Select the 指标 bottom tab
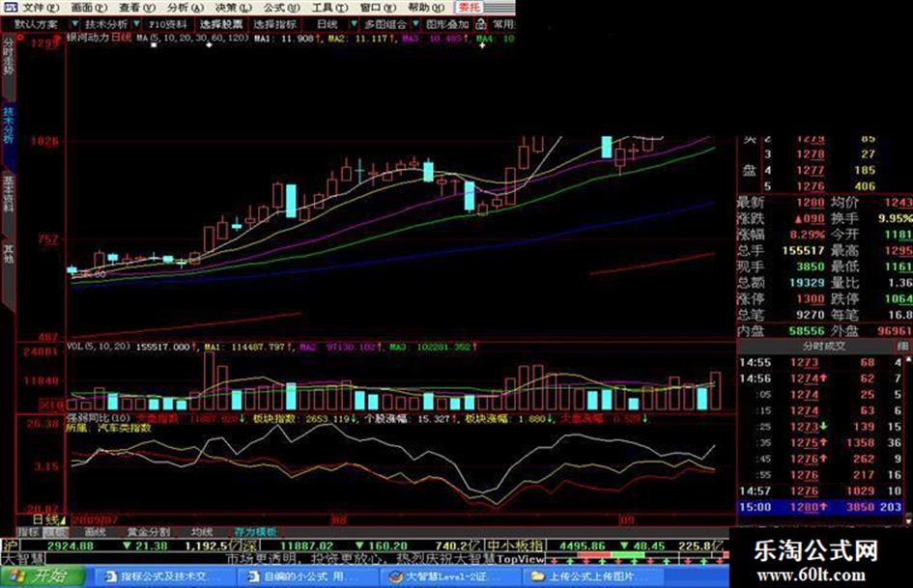This screenshot has height=588, width=913. pos(27,532)
